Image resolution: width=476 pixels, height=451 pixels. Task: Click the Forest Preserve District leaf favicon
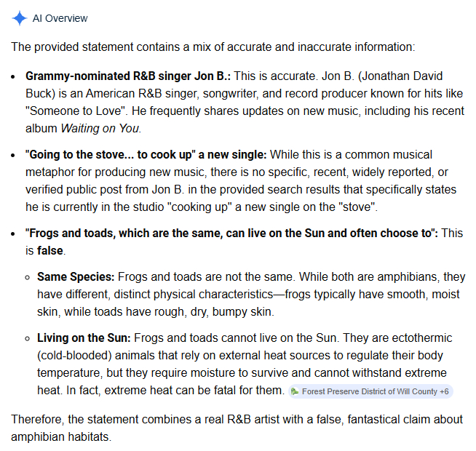coord(295,391)
